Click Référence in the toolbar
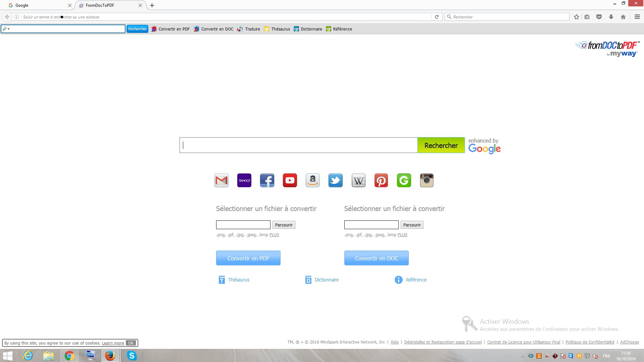This screenshot has width=644, height=362. pyautogui.click(x=339, y=29)
